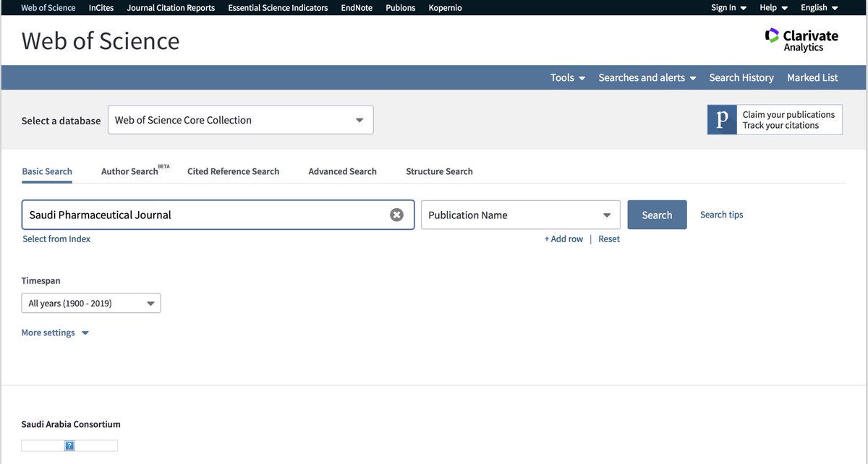Open InCites in the top bar
The image size is (868, 464).
pyautogui.click(x=101, y=8)
